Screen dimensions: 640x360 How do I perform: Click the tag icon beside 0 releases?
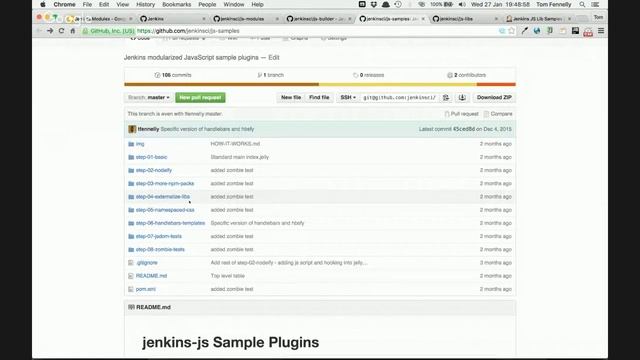pyautogui.click(x=356, y=75)
